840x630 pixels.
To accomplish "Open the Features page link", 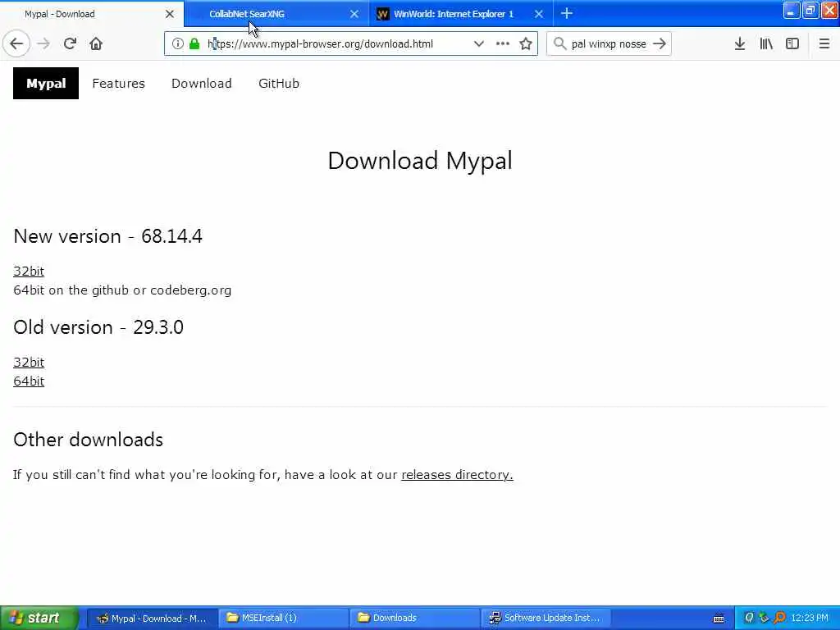I will [x=118, y=84].
